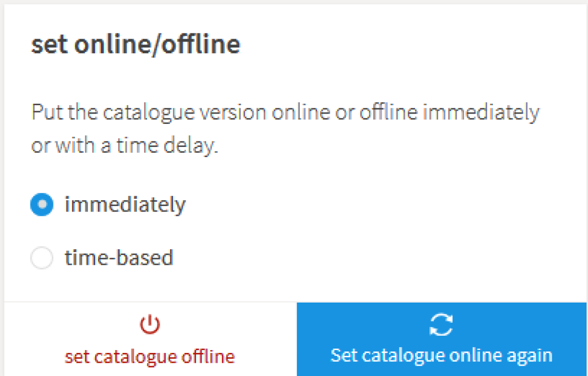The image size is (588, 376).
Task: Click the "set online/offline" heading
Action: coord(136,44)
